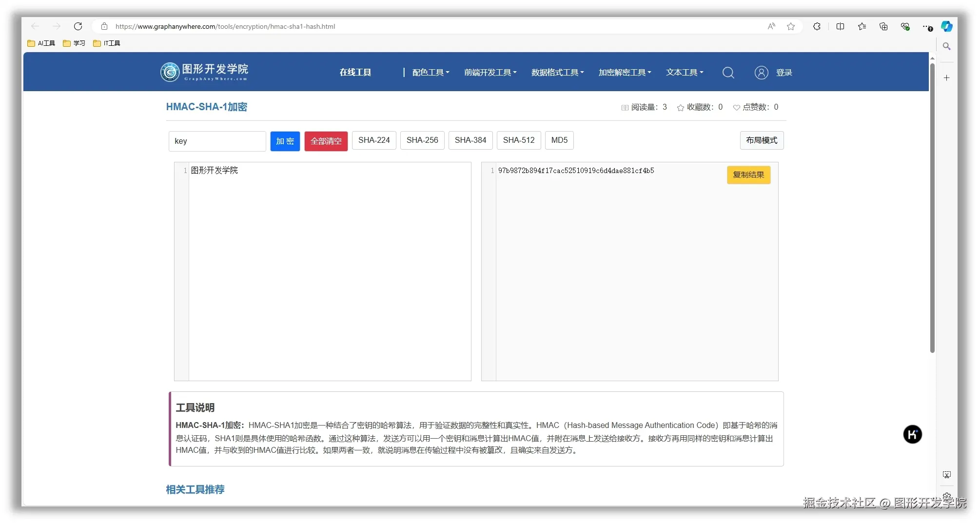This screenshot has width=980, height=523.
Task: Open the 文本工具 dropdown
Action: 684,72
